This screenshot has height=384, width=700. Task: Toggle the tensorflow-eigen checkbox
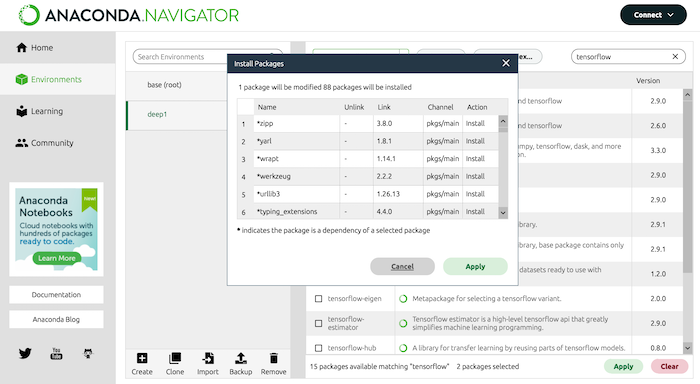pos(318,299)
